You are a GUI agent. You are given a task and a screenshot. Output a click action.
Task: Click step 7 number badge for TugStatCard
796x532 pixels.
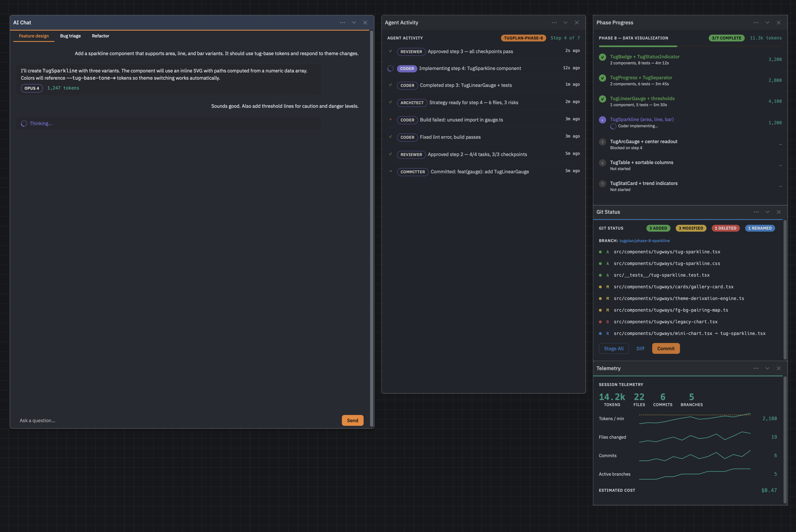pyautogui.click(x=602, y=184)
